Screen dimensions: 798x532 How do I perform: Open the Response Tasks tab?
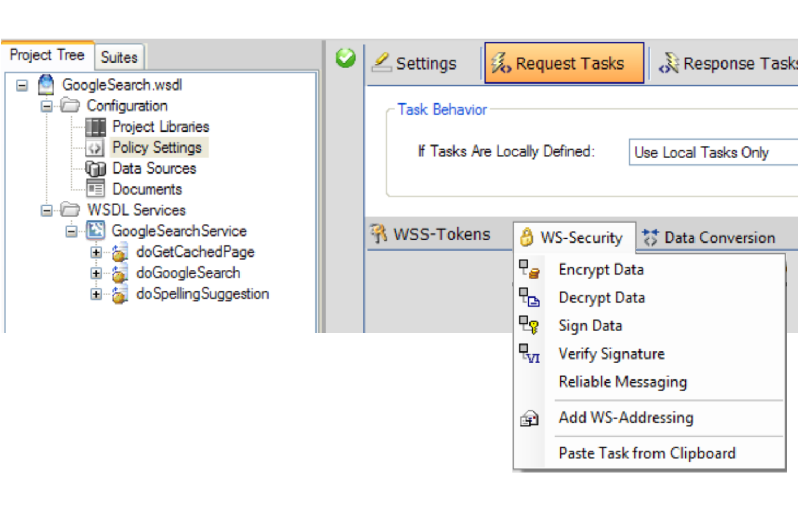point(726,63)
